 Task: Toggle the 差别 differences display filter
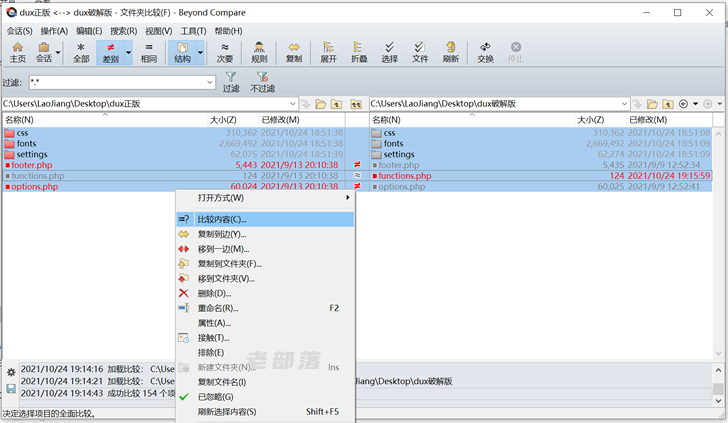pyautogui.click(x=110, y=52)
